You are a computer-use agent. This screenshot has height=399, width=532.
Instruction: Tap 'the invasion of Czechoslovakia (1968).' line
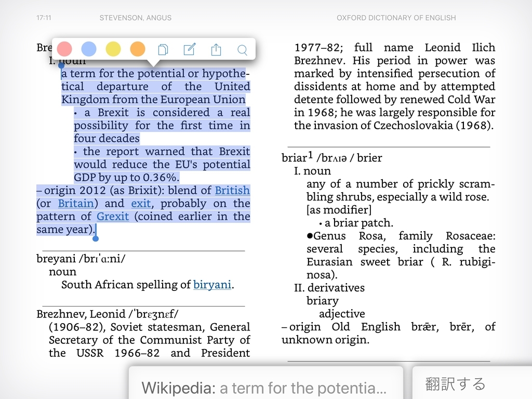(394, 125)
